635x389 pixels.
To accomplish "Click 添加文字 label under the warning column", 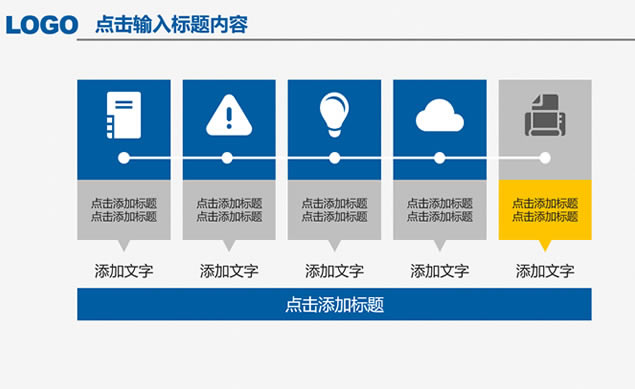I will coord(229,271).
